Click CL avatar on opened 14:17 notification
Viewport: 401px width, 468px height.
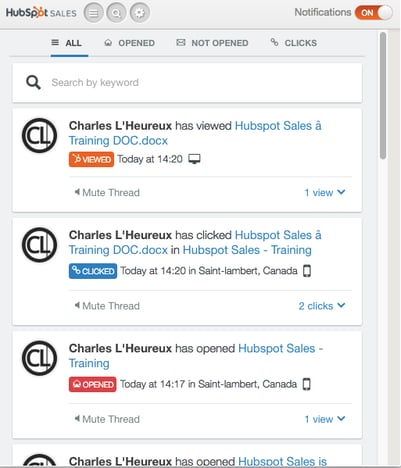coord(40,358)
